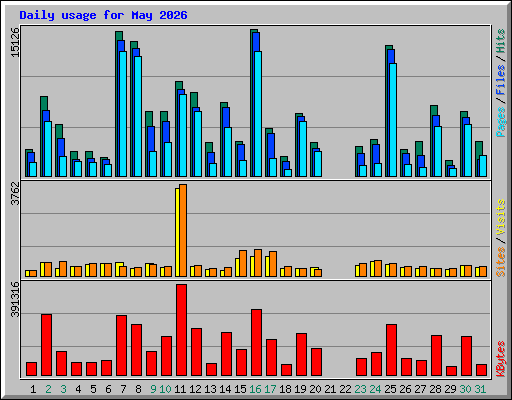Select day label "6"
Screen dimensions: 512x400
point(108,389)
